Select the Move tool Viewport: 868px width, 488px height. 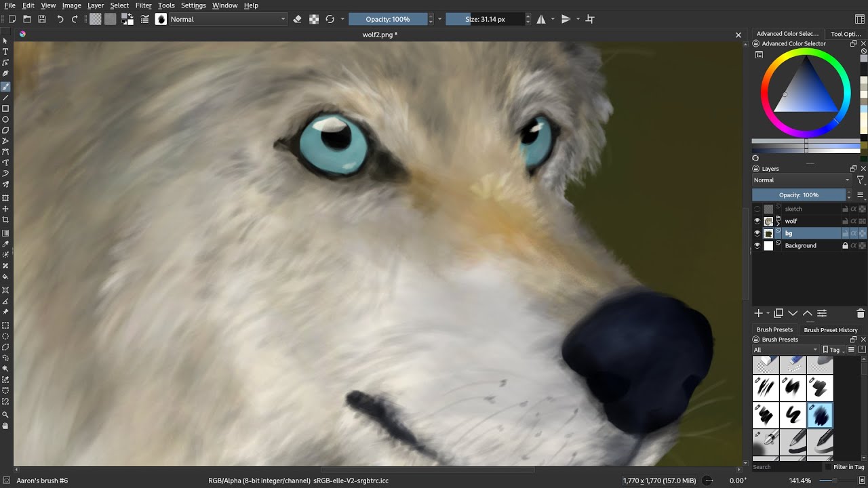pos(5,209)
